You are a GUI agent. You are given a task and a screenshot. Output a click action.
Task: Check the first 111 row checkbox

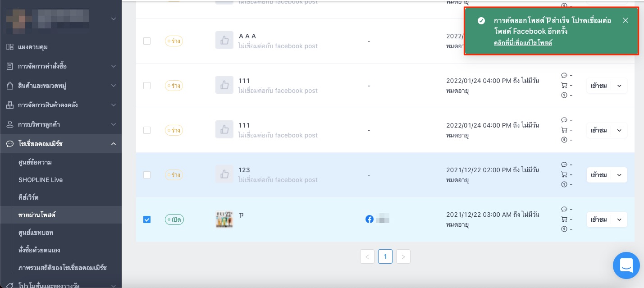coord(147,86)
